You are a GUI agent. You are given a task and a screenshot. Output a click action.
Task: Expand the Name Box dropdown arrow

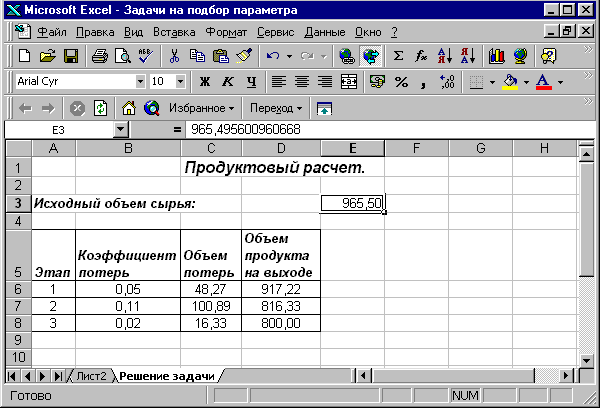[x=121, y=129]
